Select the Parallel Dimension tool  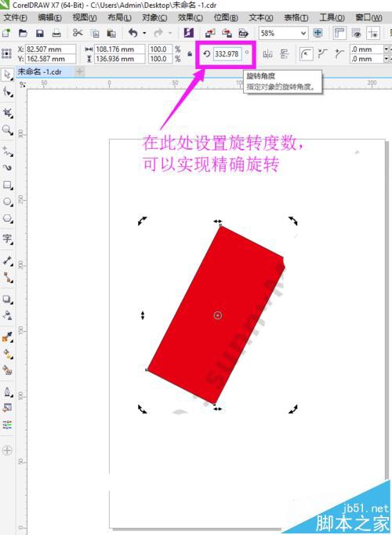tap(7, 260)
